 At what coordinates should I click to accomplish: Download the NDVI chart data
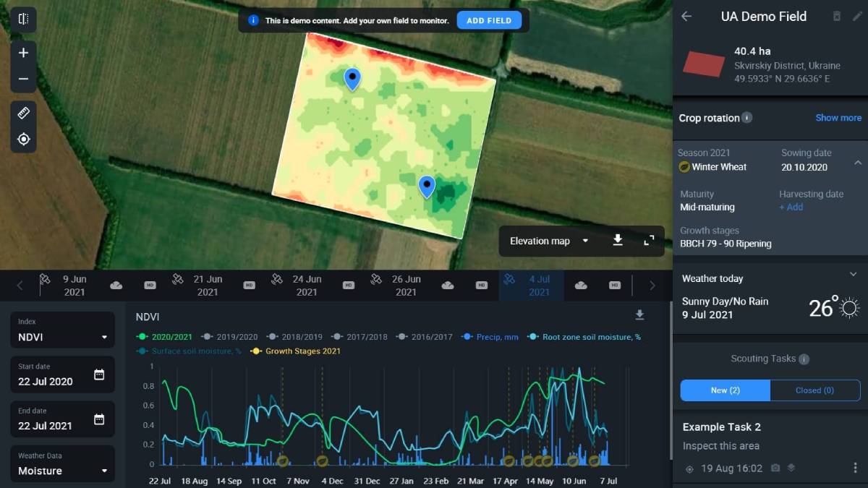point(639,315)
